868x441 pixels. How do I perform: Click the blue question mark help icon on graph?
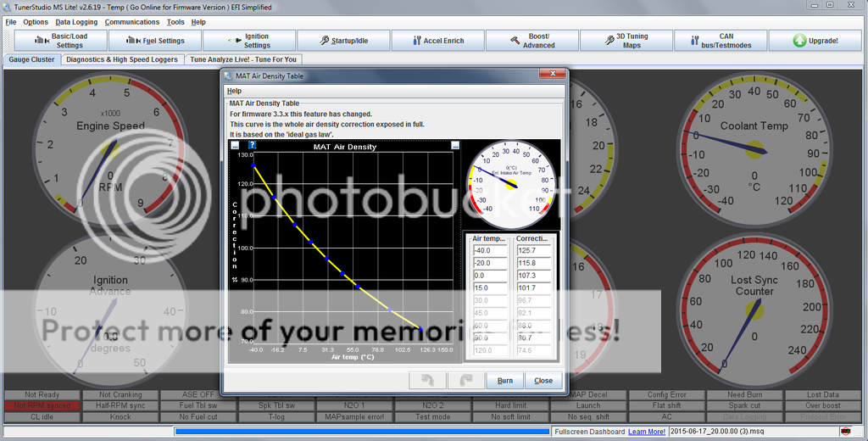click(252, 146)
